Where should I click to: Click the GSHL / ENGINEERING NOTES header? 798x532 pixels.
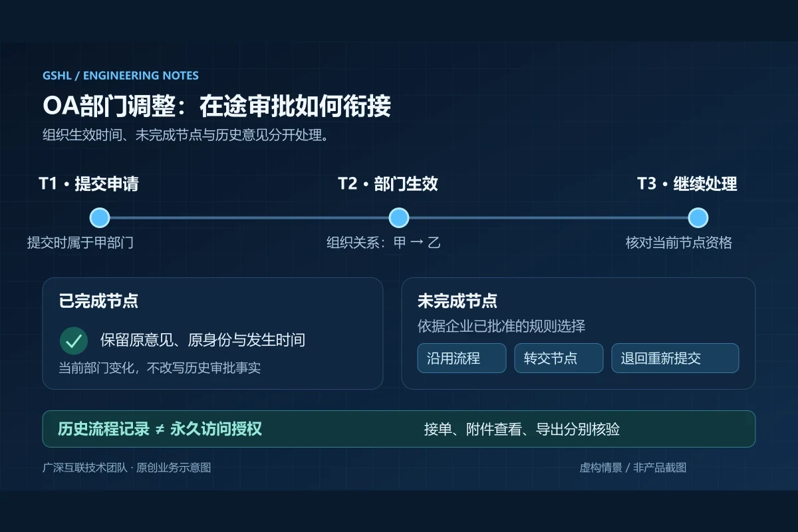coord(120,76)
